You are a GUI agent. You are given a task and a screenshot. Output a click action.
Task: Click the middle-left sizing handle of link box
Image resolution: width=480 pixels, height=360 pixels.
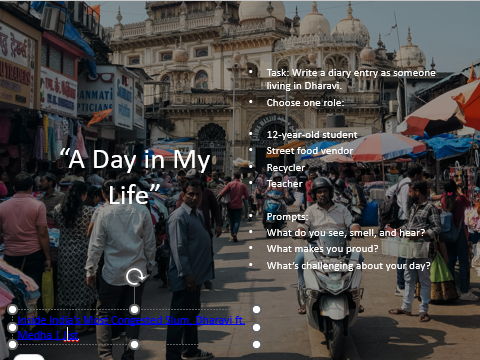pos(12,327)
